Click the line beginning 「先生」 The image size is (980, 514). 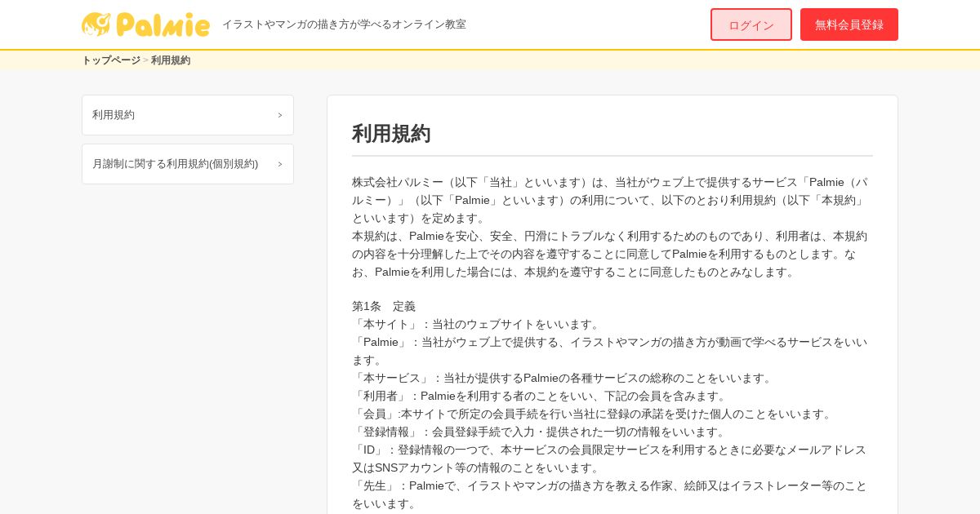[x=610, y=494]
